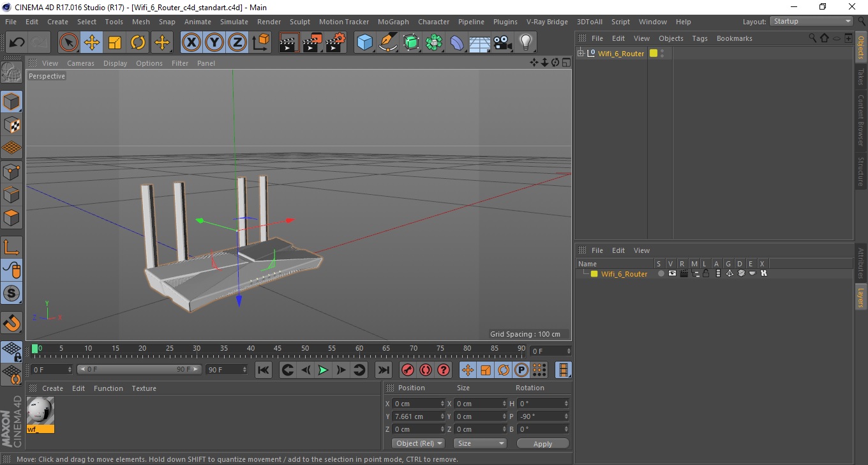
Task: Click Record Active Objects button
Action: pyautogui.click(x=407, y=370)
